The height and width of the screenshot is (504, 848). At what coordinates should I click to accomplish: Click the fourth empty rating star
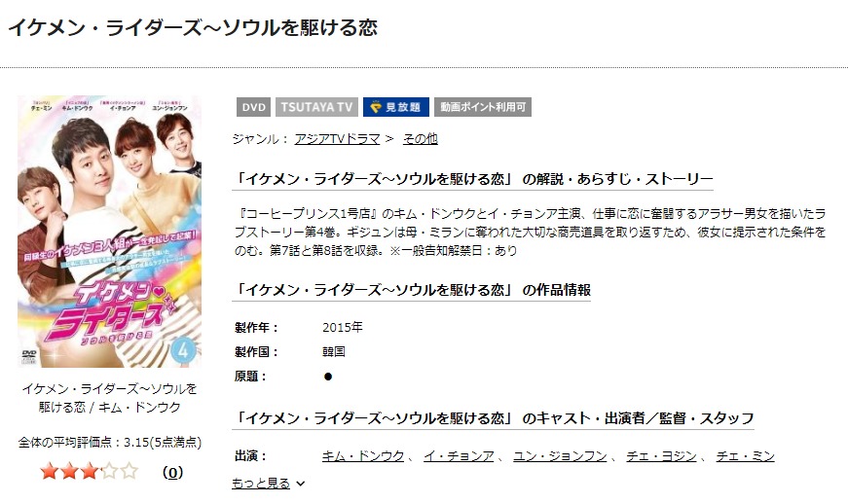pyautogui.click(x=109, y=472)
